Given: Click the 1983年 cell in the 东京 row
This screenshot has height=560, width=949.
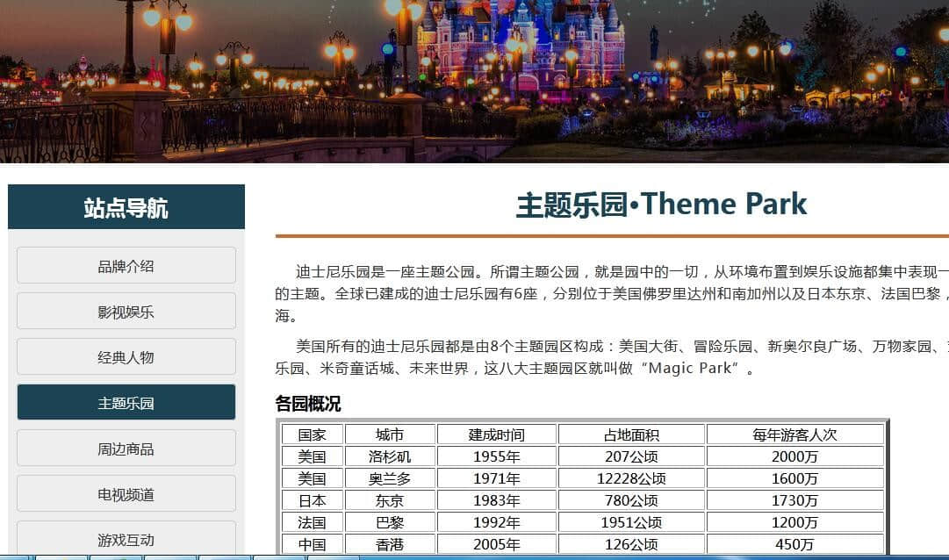Looking at the screenshot, I should pos(496,500).
